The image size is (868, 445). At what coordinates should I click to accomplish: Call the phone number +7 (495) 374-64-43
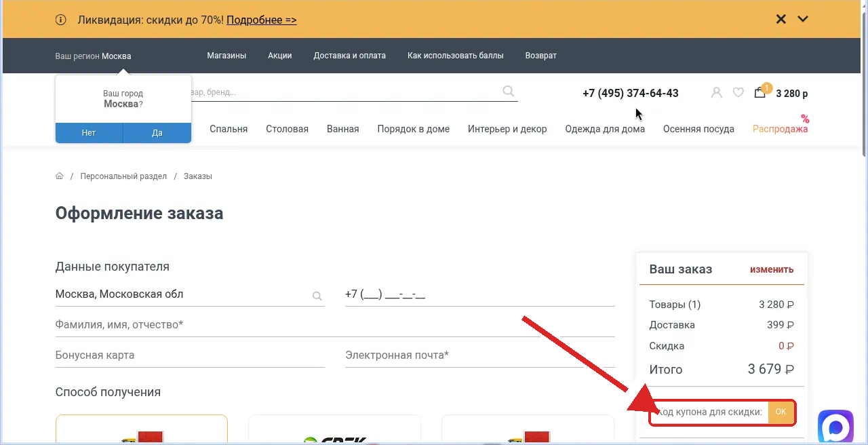pos(631,93)
